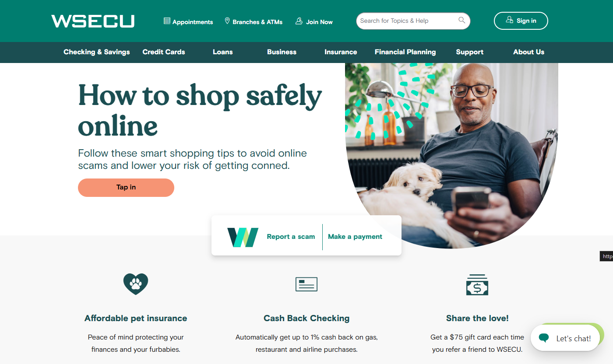Follow the Make a payment link

coord(355,237)
